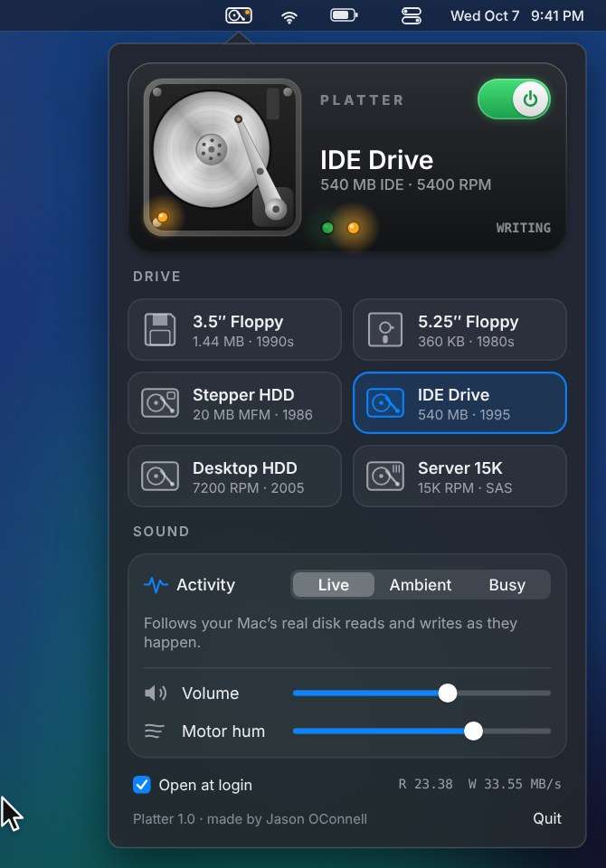Uncheck the Open at login checkbox
Viewport: 606px width, 868px height.
coord(142,785)
